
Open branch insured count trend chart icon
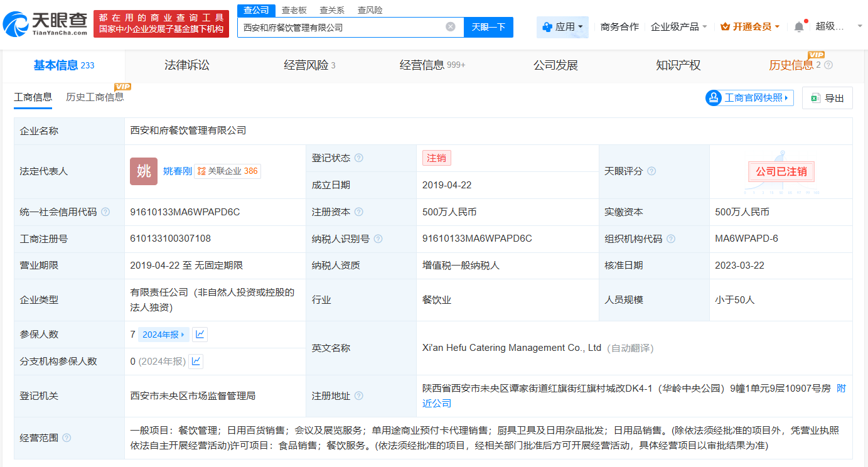click(x=196, y=362)
